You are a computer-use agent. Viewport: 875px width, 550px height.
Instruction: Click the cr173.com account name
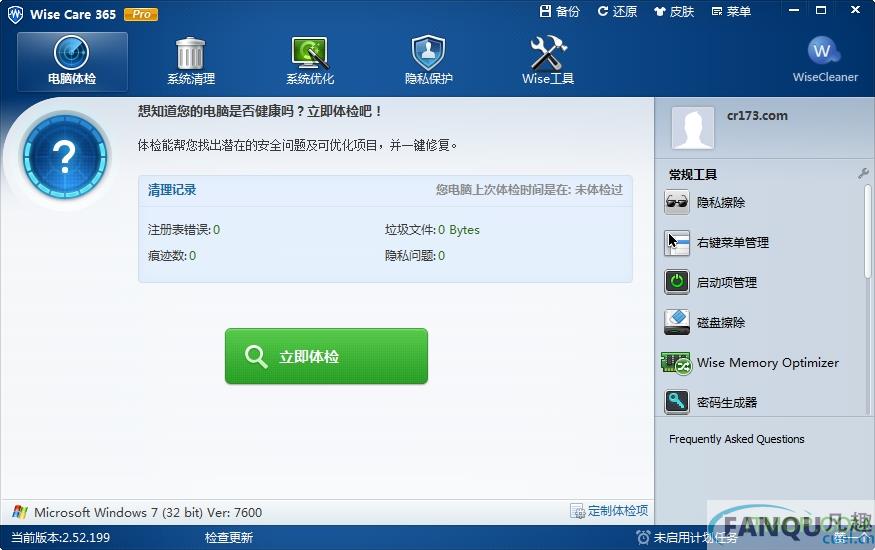point(757,116)
